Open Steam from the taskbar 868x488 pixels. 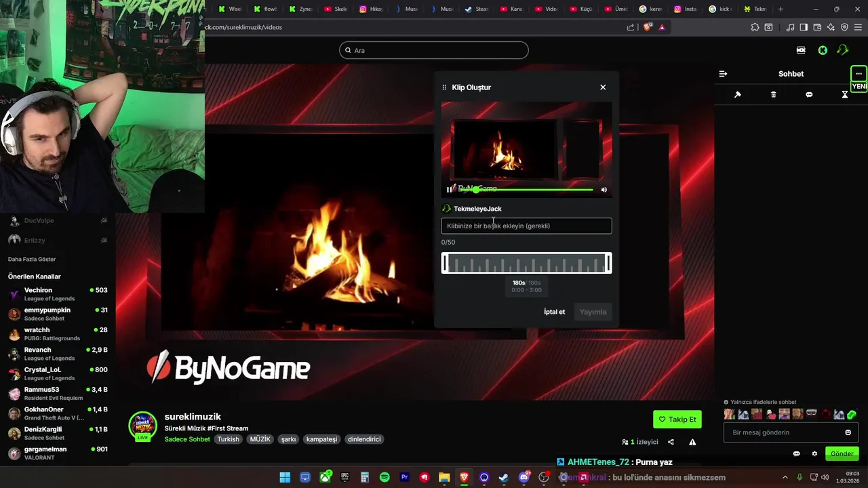pyautogui.click(x=503, y=477)
